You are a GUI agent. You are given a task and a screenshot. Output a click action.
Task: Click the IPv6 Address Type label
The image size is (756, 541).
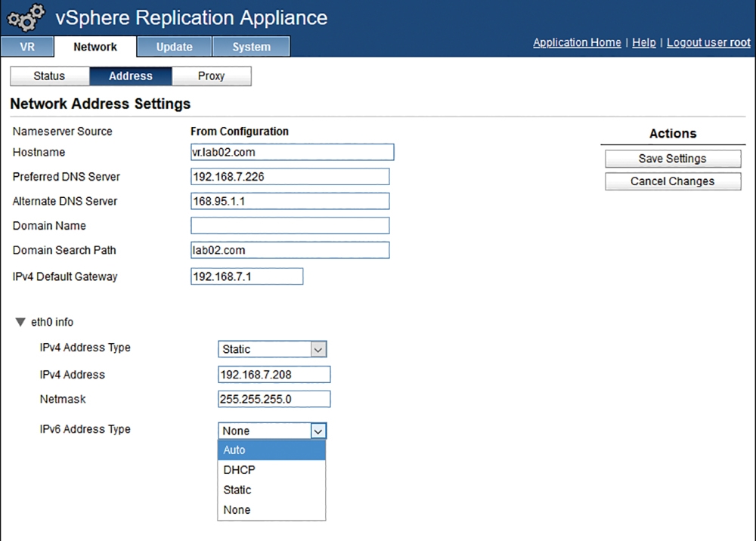85,429
